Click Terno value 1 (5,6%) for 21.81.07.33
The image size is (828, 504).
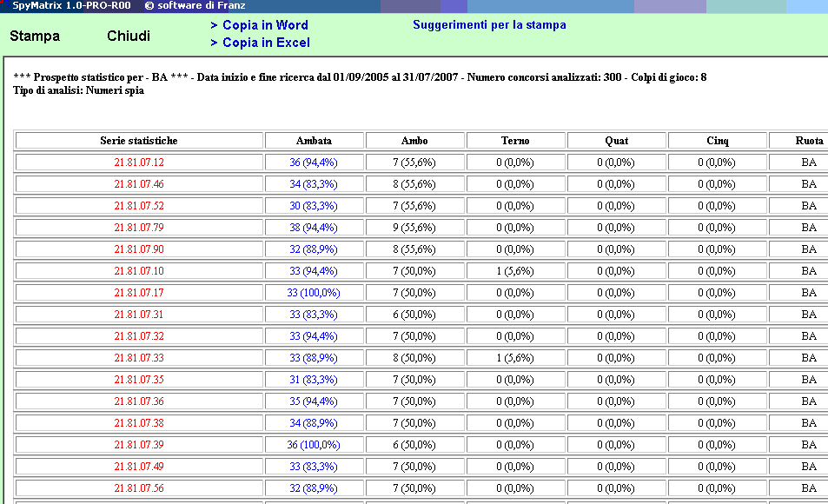point(515,358)
